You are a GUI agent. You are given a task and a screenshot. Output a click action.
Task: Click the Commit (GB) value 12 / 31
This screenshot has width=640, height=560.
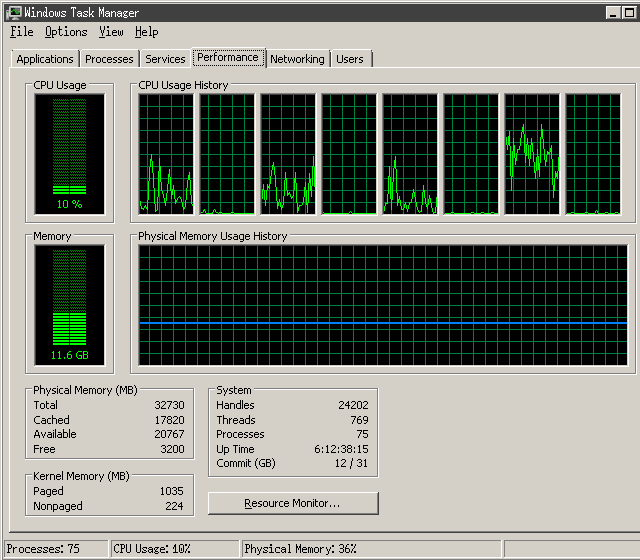[x=351, y=463]
